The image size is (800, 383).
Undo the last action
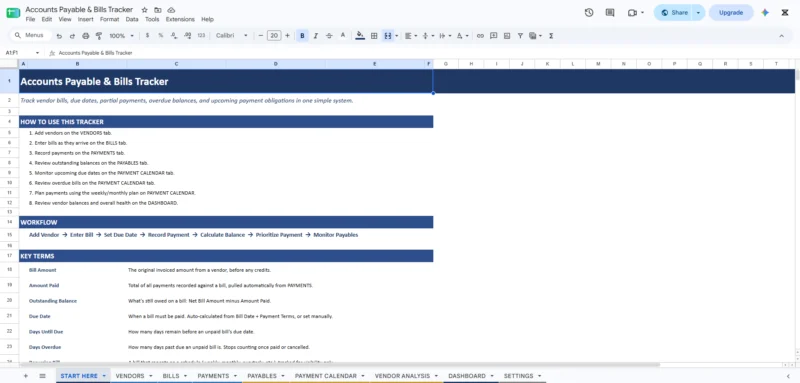59,36
